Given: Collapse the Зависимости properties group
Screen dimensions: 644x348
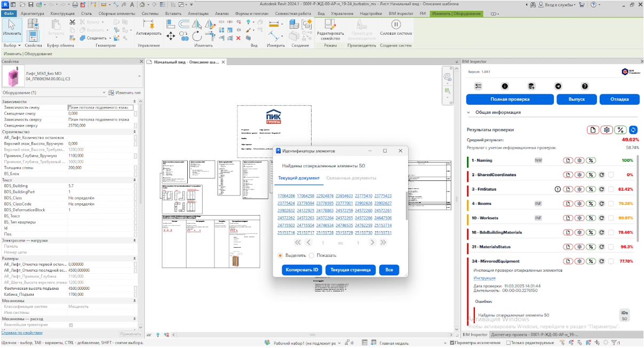Looking at the screenshot, I should pyautogui.click(x=134, y=101).
